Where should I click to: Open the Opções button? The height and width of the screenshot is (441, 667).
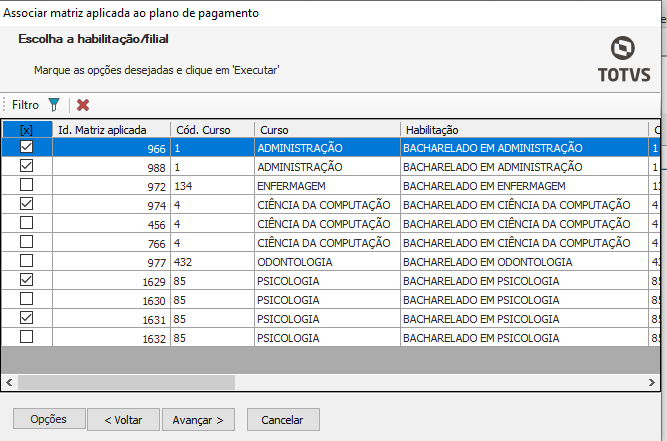[x=48, y=420]
